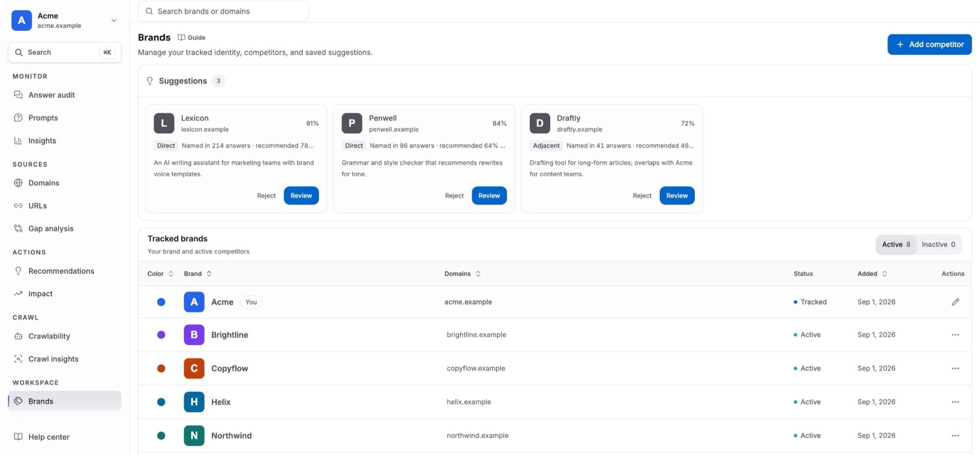Open Crawl insights page
980x455 pixels.
click(x=64, y=359)
